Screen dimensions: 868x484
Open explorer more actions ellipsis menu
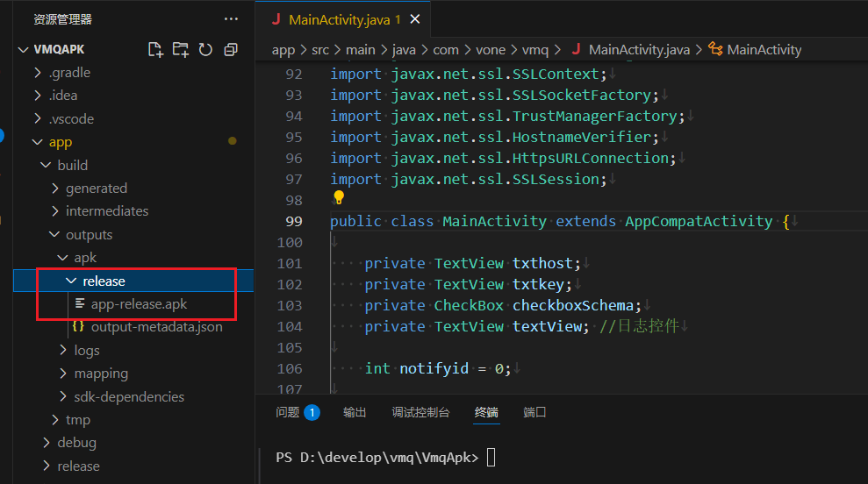(x=231, y=19)
